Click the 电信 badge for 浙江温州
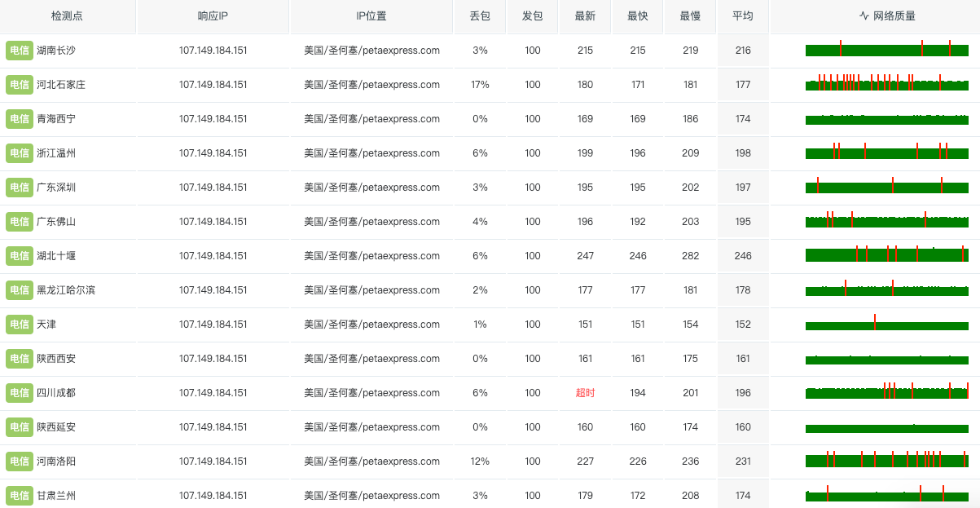The height and width of the screenshot is (508, 980). 19,153
